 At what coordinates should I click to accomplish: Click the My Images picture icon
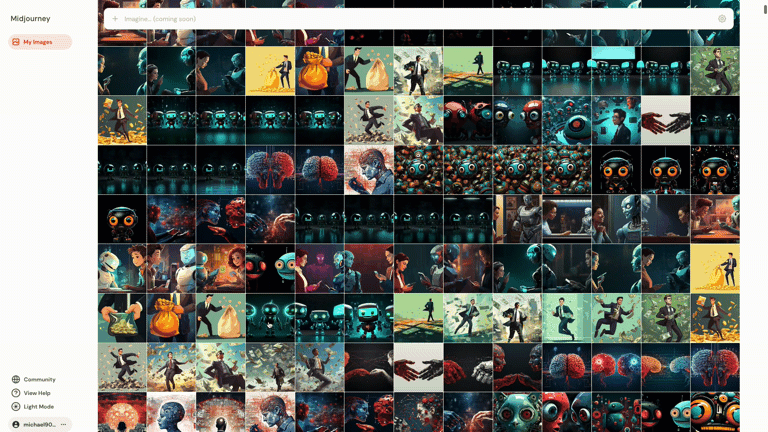point(16,42)
